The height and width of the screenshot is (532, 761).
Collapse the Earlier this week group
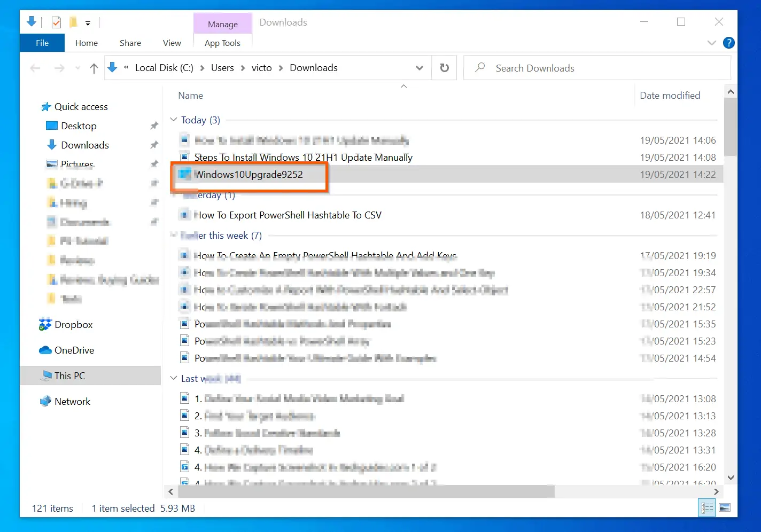[173, 235]
